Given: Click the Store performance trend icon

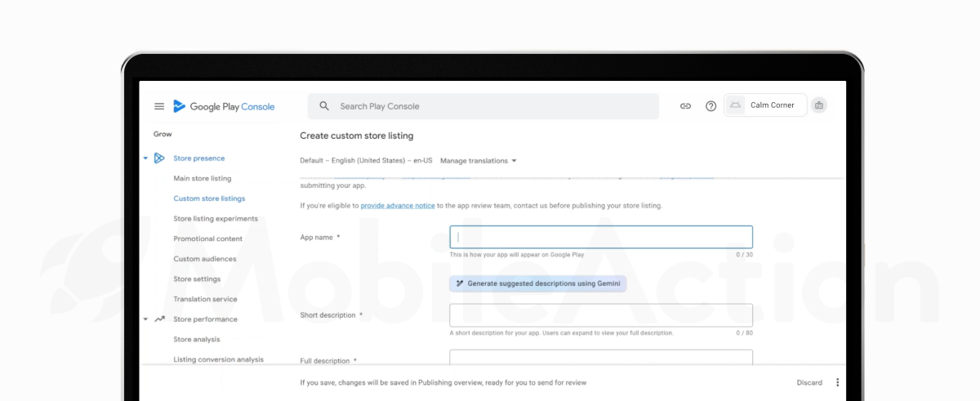Looking at the screenshot, I should tap(159, 319).
